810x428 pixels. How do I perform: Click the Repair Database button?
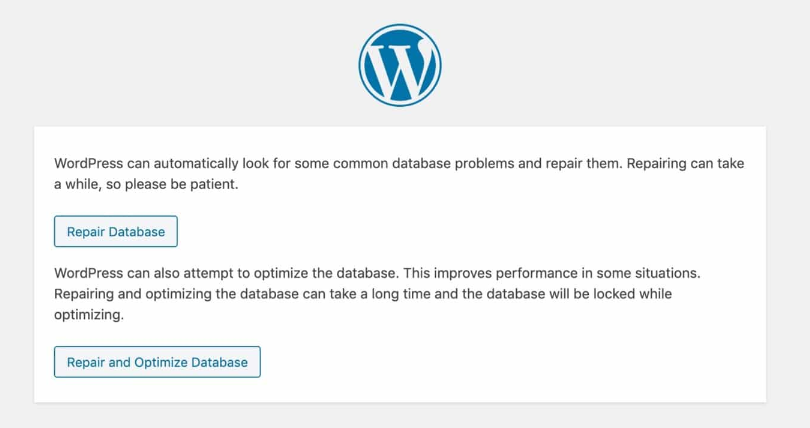click(x=116, y=231)
